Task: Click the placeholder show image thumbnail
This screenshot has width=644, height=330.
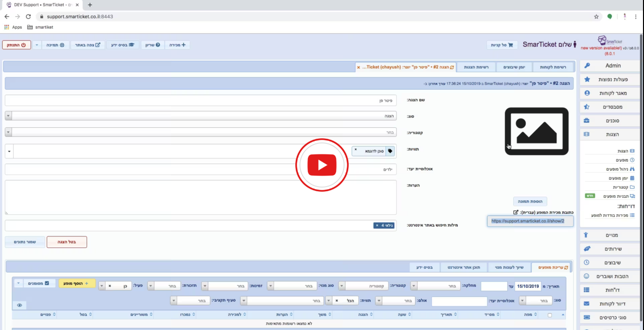Action: coord(536,131)
